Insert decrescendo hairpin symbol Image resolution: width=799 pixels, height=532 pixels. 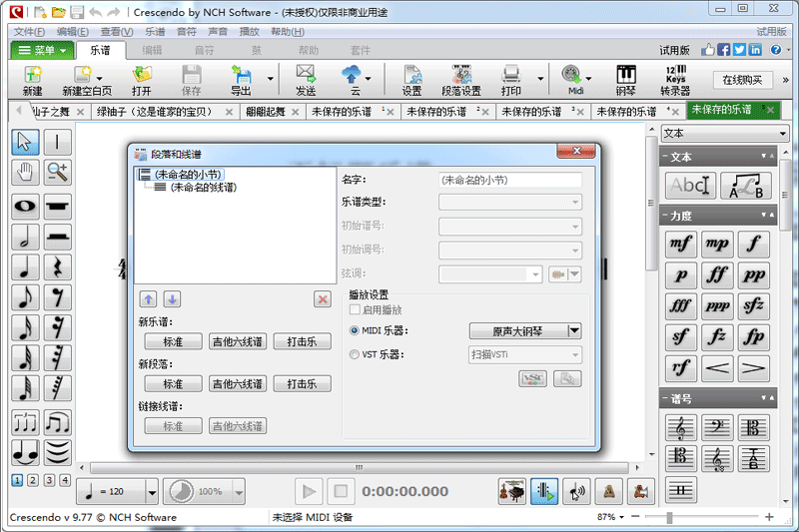pos(754,368)
